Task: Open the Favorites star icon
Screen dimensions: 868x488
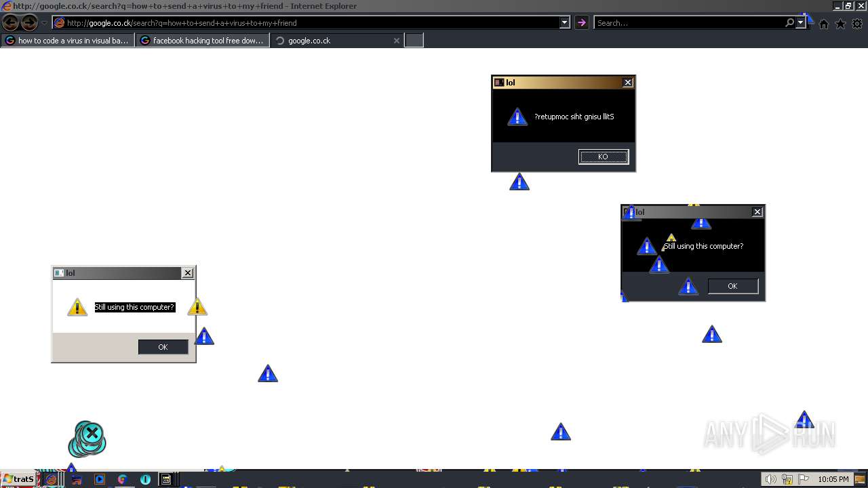Action: coord(841,24)
